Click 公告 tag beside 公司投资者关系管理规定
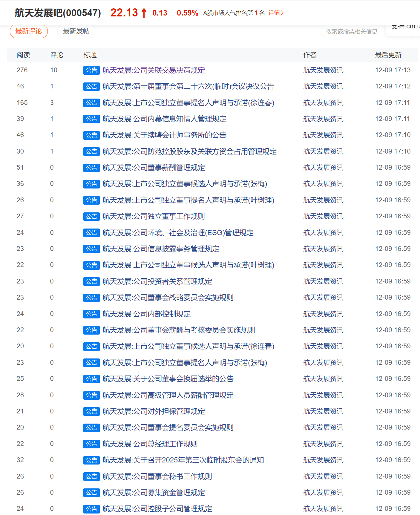420x515 pixels. 91,281
